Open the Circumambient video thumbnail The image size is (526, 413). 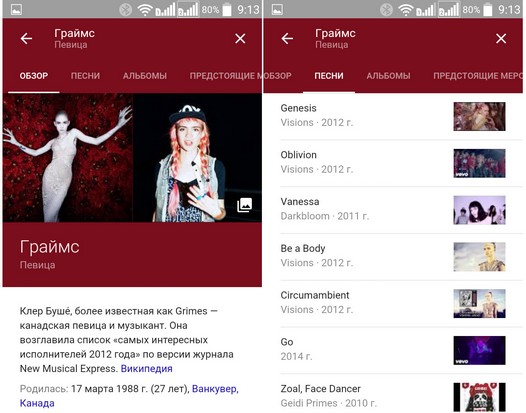[479, 303]
